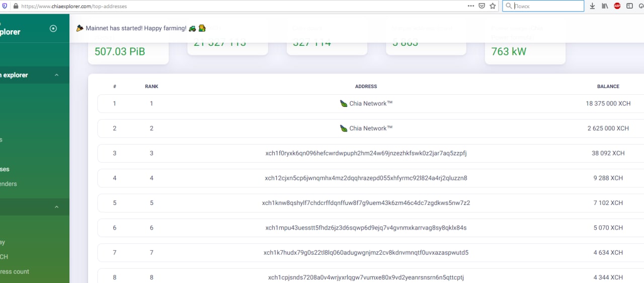Open address xch1f0ryxk6qn096hefcwrdwpuph2hm24w69jnzezhkfswk0z2jar7aq5zzpfj
This screenshot has width=644, height=283.
[366, 153]
